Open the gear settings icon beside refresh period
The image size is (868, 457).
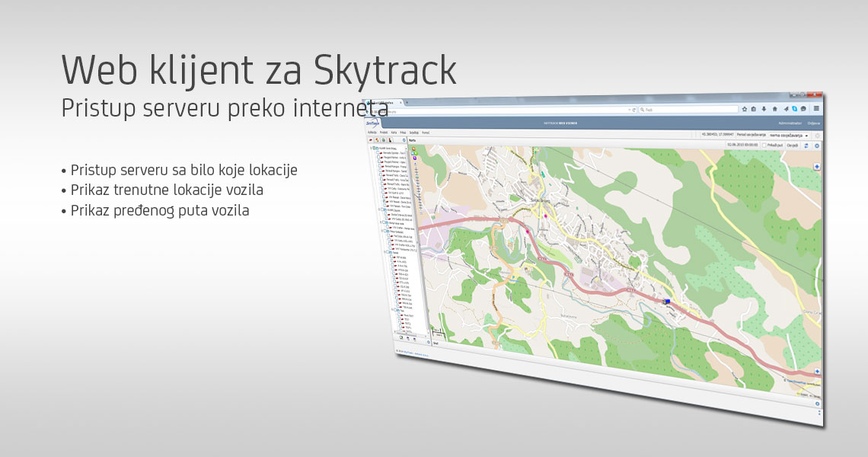point(817,136)
